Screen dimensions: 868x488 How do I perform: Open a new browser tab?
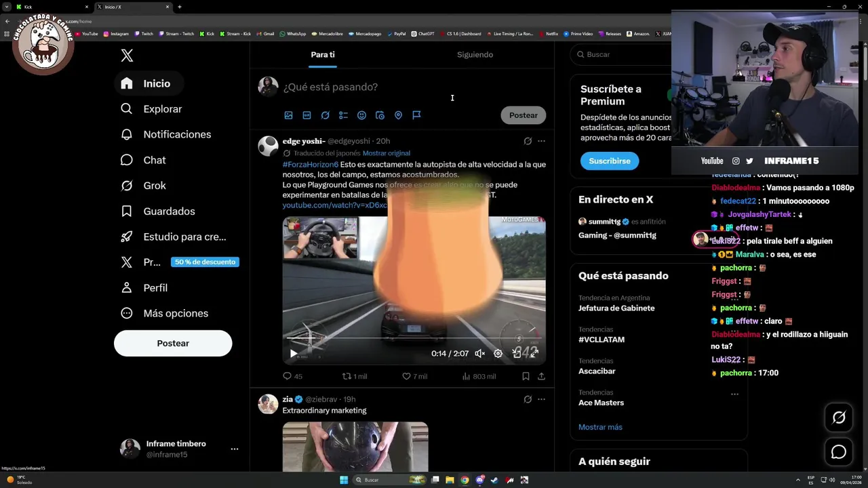pyautogui.click(x=180, y=7)
